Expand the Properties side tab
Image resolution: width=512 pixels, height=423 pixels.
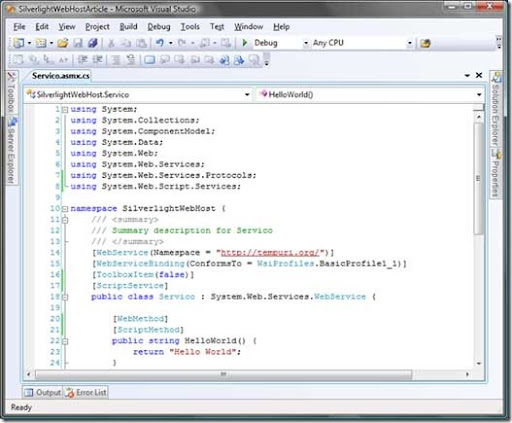tap(496, 173)
